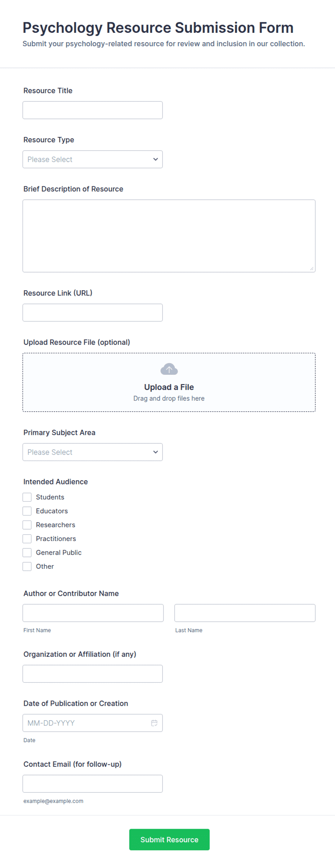Screen dimensions: 335x868
Task: Click the Primary Subject Area chevron arrow
Action: click(x=156, y=452)
